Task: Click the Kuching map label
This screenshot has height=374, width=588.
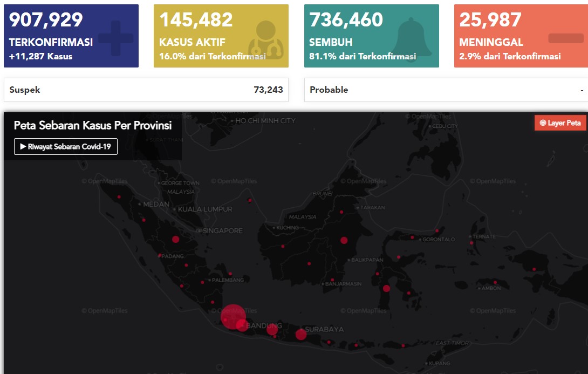Action: tap(288, 228)
